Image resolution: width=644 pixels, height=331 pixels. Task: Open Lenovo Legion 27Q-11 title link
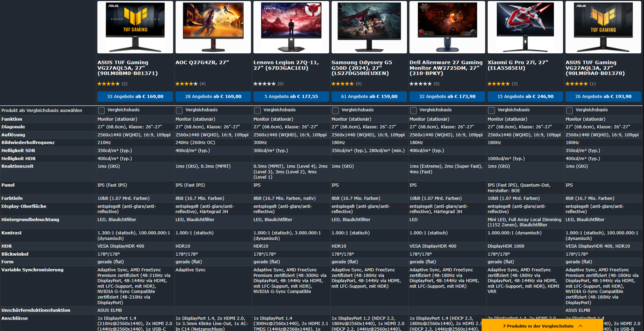pos(286,65)
